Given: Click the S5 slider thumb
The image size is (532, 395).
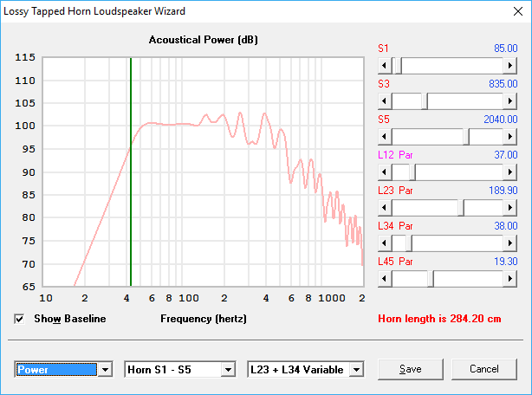Looking at the screenshot, I should tap(466, 137).
